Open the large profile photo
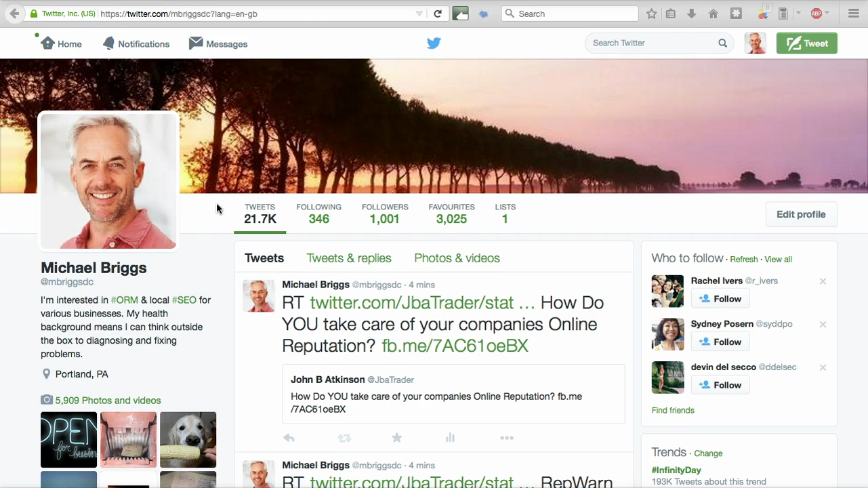This screenshot has height=488, width=868. [108, 180]
